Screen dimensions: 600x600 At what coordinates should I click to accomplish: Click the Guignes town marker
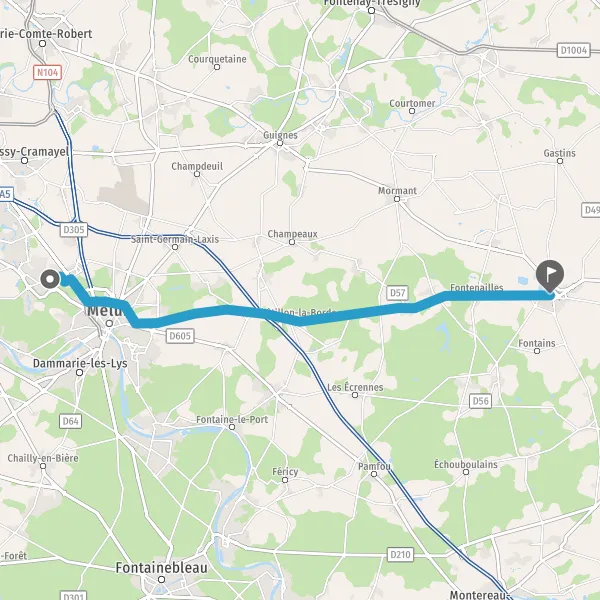coord(280,143)
